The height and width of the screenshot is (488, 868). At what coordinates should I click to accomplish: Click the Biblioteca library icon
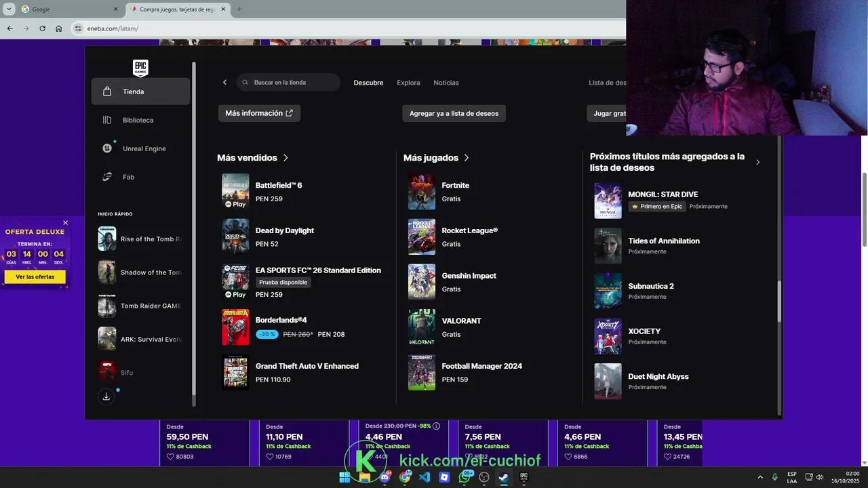pyautogui.click(x=107, y=120)
